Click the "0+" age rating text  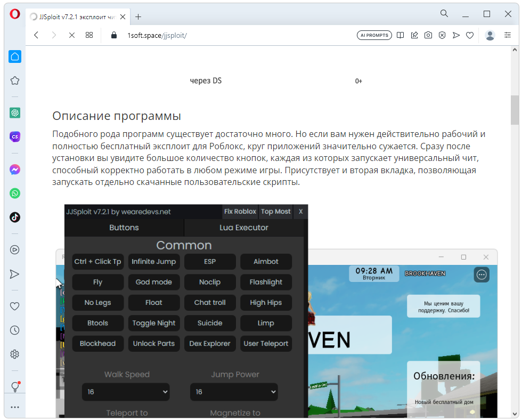pos(358,81)
